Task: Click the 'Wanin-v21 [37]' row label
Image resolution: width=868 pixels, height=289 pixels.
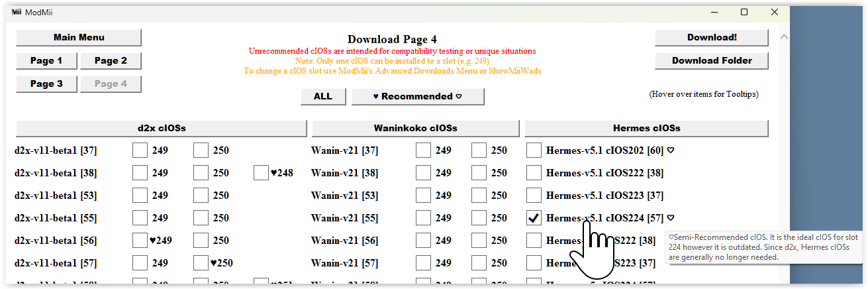Action: pyautogui.click(x=344, y=150)
